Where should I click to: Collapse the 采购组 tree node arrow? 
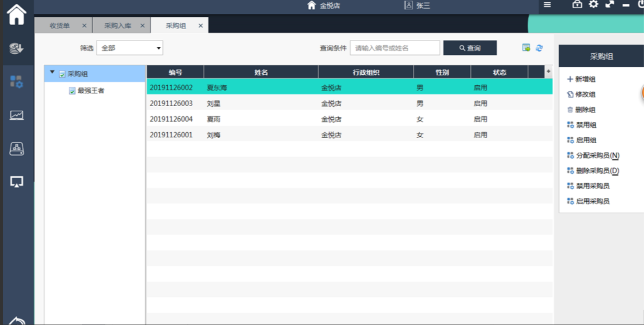[x=52, y=73]
